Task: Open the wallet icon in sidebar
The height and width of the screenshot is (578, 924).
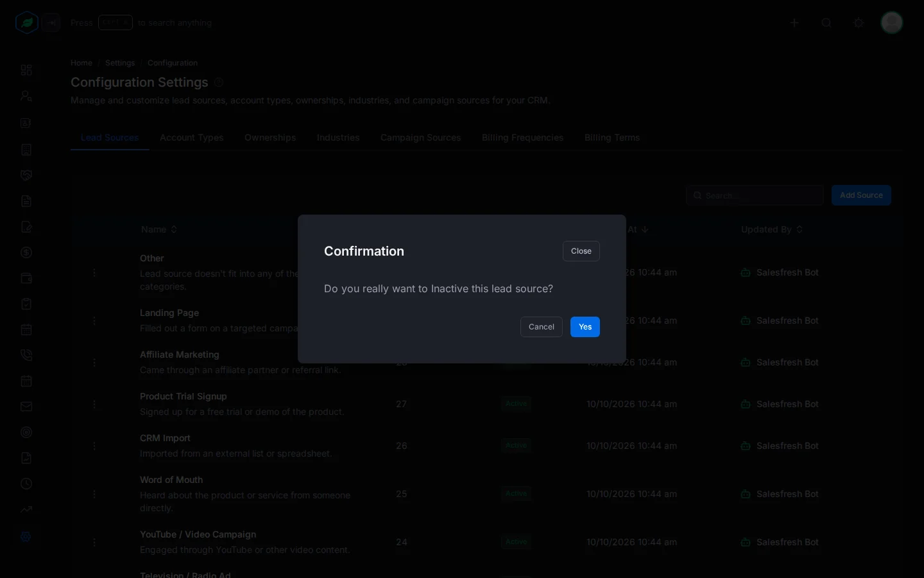Action: (x=26, y=278)
